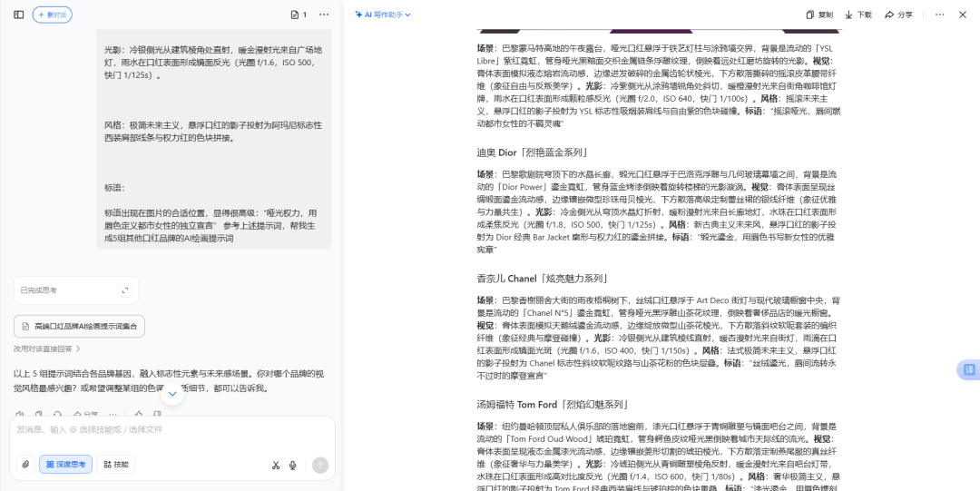This screenshot has width=980, height=491.
Task: Click user message line 标语： in chat
Action: pyautogui.click(x=114, y=188)
